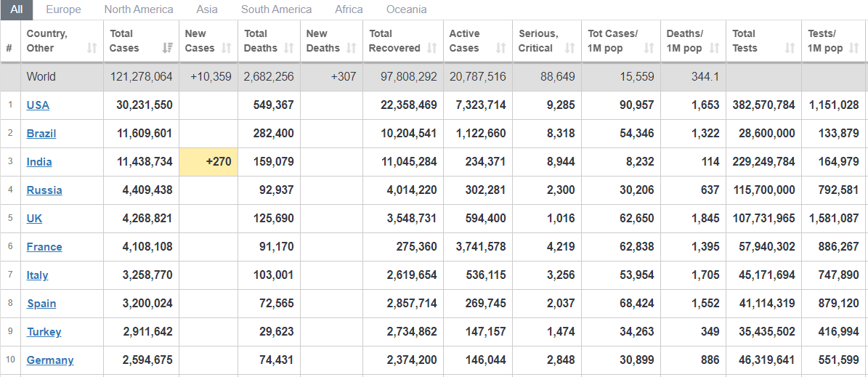Click UK tests per million 1,581,087
868x377 pixels.
coord(834,218)
